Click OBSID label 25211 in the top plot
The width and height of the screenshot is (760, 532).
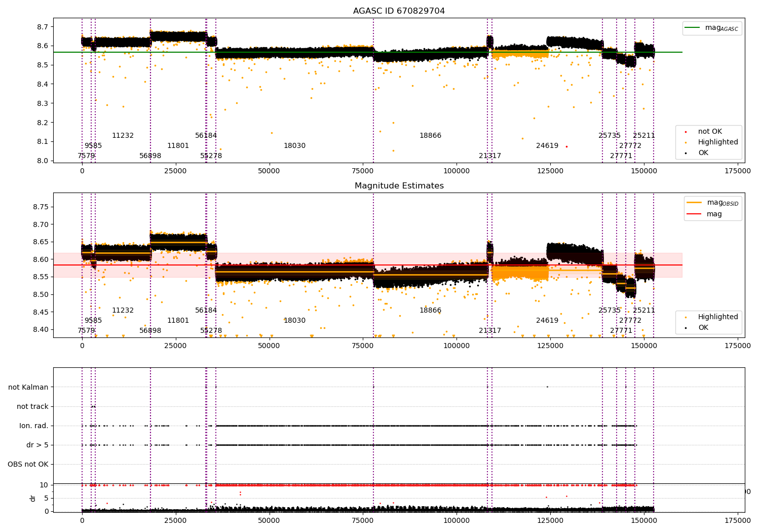[644, 136]
